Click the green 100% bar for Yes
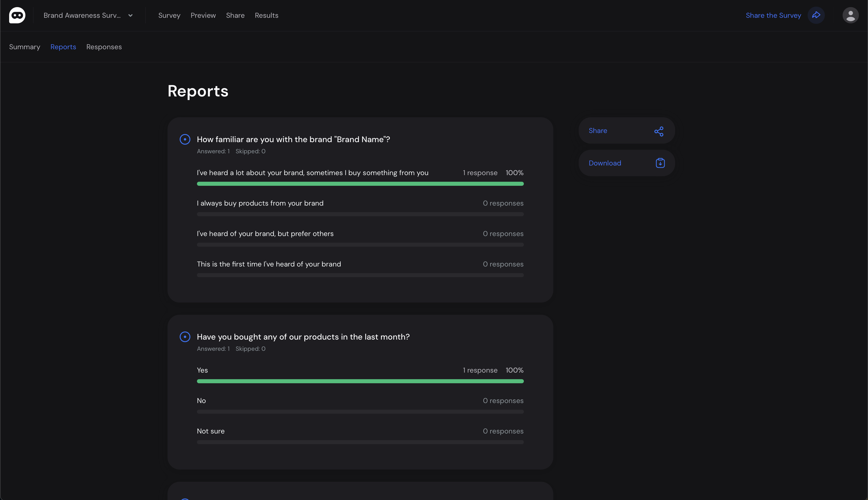The height and width of the screenshot is (500, 868). click(x=360, y=381)
